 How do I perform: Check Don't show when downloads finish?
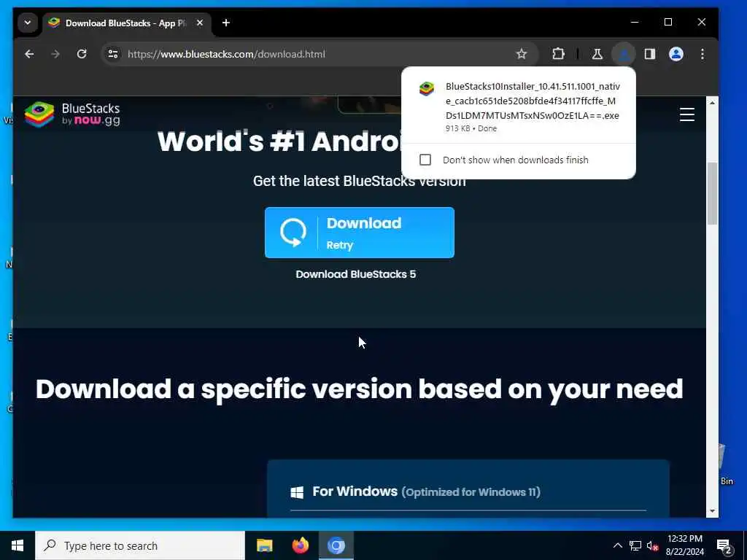425,160
